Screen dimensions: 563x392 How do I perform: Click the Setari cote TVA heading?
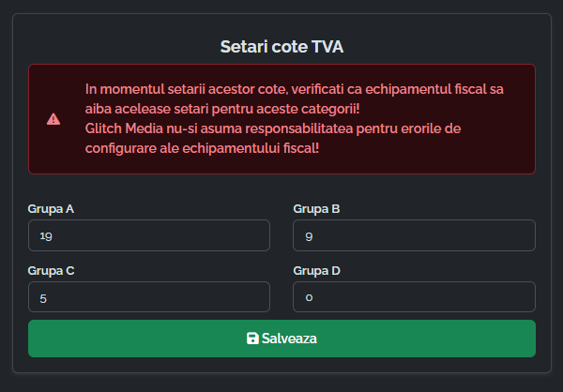pos(281,46)
